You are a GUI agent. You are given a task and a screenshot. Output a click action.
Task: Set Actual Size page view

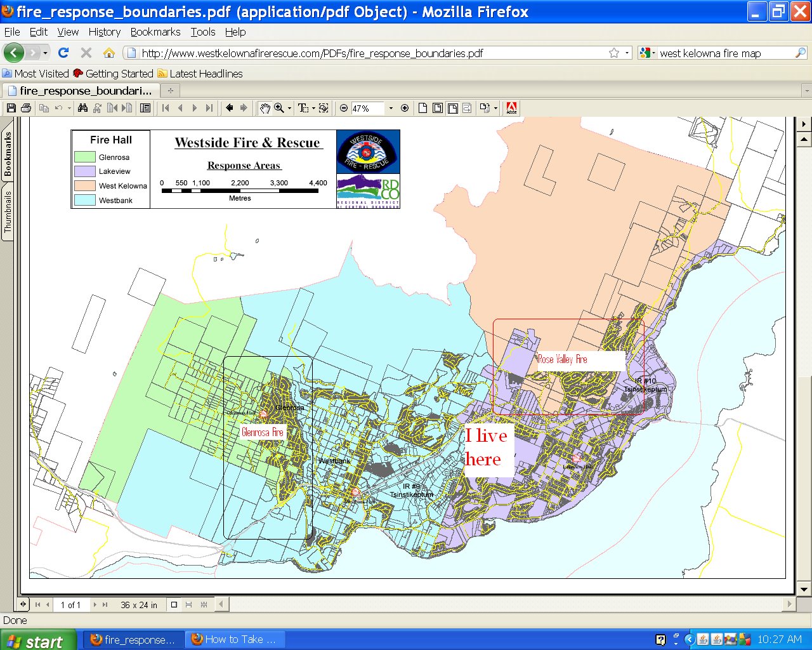[x=422, y=108]
